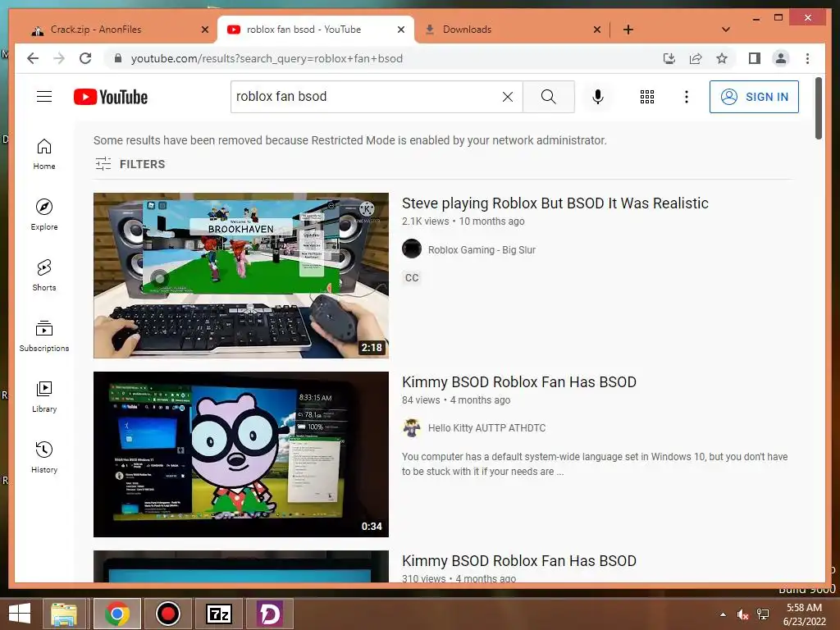Open the Kimmy BSOD title with 310 views
The image size is (840, 630).
(519, 561)
